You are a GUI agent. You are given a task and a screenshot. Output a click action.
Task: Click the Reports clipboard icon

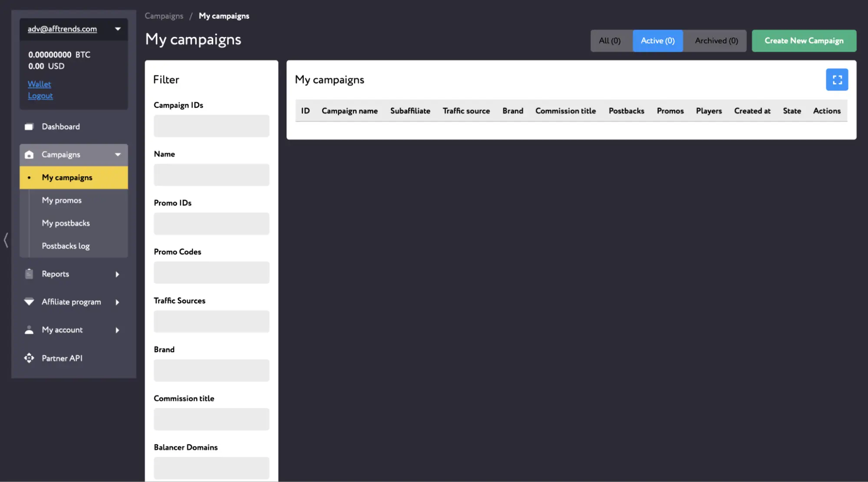click(29, 274)
